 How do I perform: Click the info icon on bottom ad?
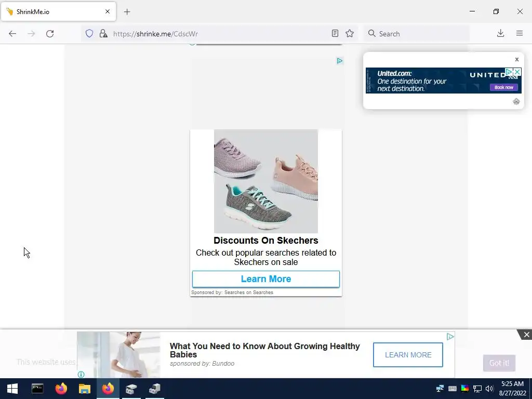(81, 375)
